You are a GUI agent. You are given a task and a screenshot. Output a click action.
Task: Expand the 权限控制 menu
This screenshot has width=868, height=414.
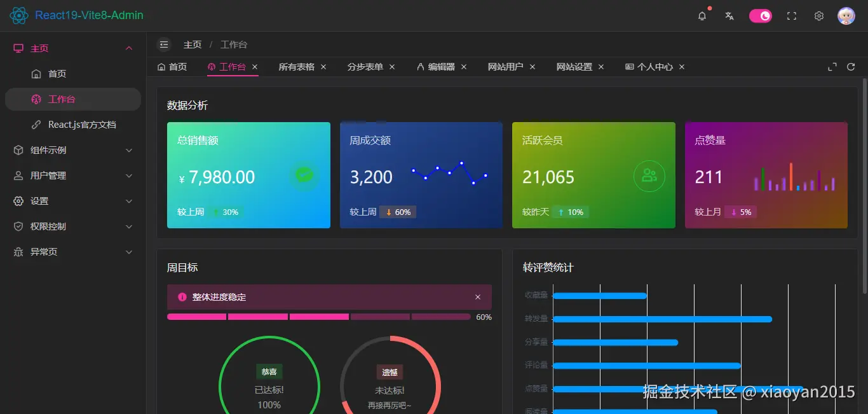click(73, 226)
